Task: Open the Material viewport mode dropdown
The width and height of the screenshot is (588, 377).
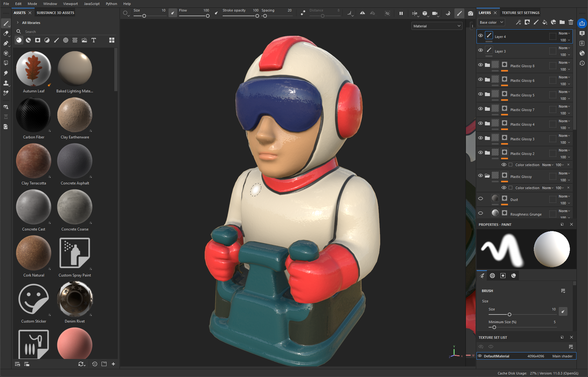Action: coord(437,26)
